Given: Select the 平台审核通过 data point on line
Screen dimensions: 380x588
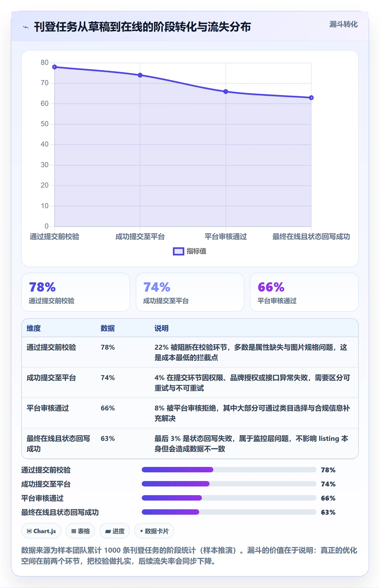Looking at the screenshot, I should tap(226, 91).
